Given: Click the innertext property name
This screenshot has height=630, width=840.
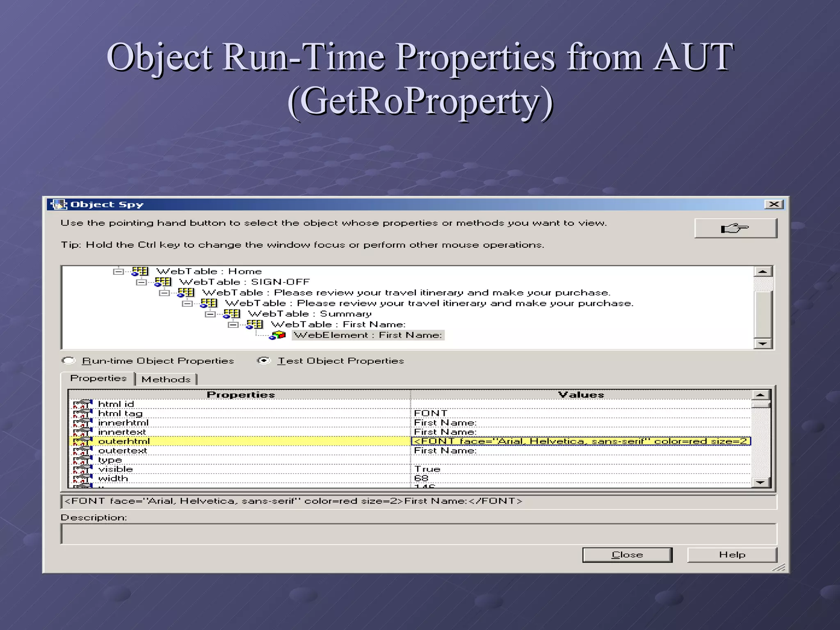Looking at the screenshot, I should [x=122, y=432].
